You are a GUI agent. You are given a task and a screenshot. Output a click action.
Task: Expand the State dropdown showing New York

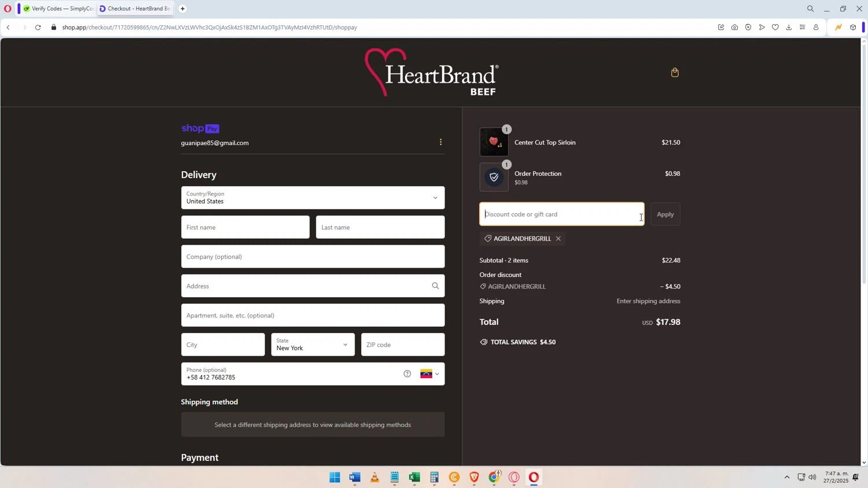(x=312, y=345)
